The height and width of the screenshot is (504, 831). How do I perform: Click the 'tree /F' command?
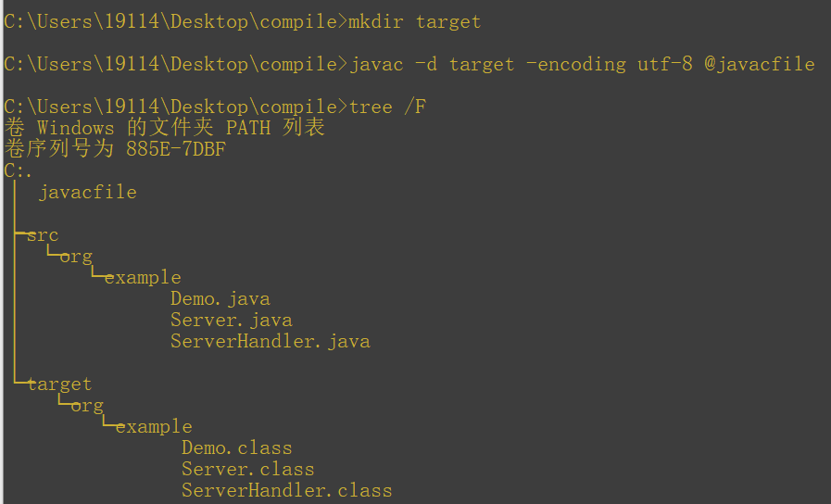[x=387, y=107]
